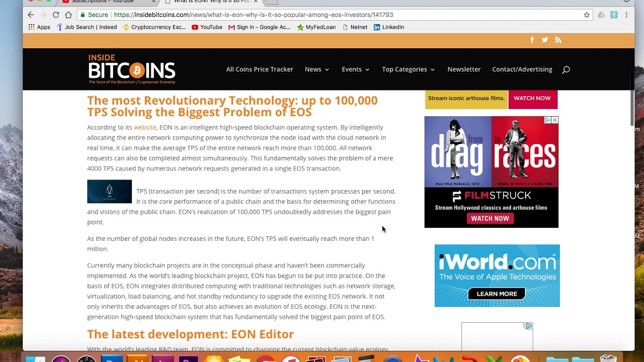Click the sentence 'As the number of global nodes'
The height and width of the screenshot is (362, 644).
[x=231, y=244]
